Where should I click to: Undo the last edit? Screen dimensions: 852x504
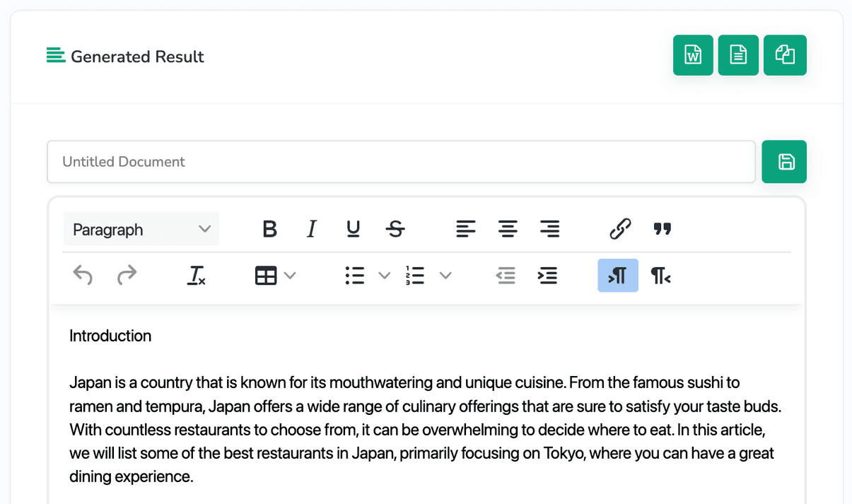(x=83, y=276)
